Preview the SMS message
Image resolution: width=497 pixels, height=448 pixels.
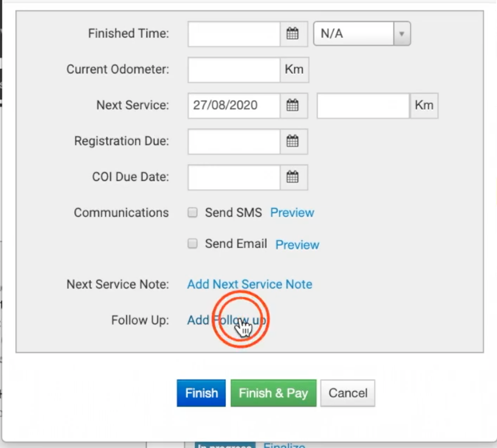[292, 213]
